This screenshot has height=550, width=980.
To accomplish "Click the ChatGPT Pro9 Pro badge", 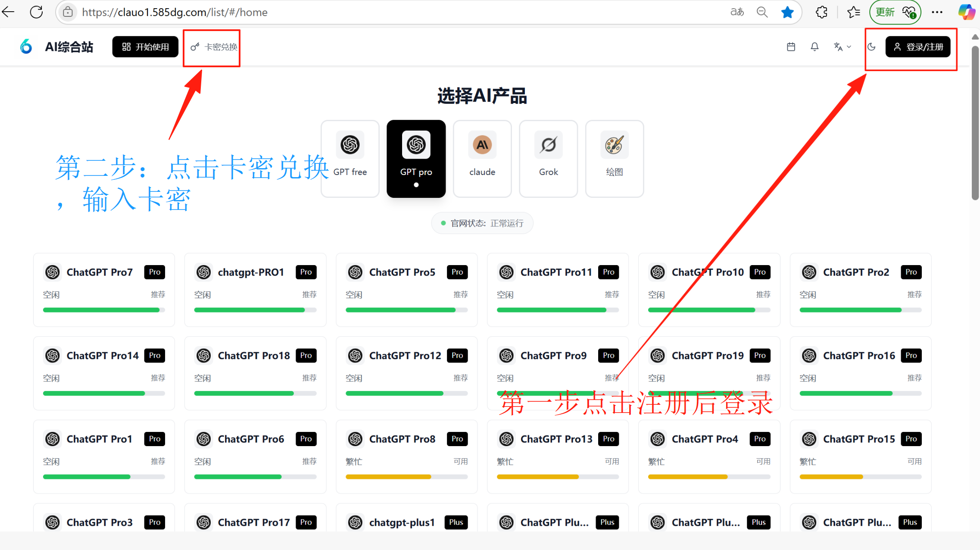I will click(x=609, y=356).
